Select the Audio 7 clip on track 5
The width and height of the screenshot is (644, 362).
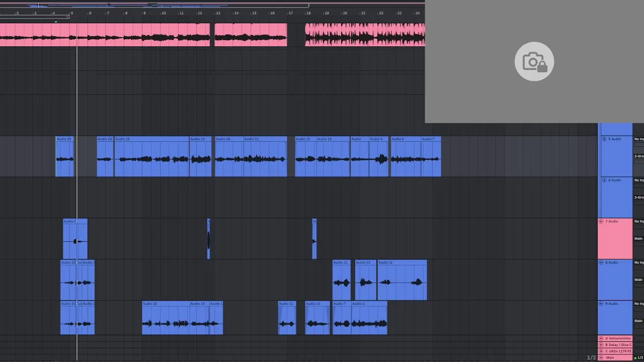coord(431,156)
